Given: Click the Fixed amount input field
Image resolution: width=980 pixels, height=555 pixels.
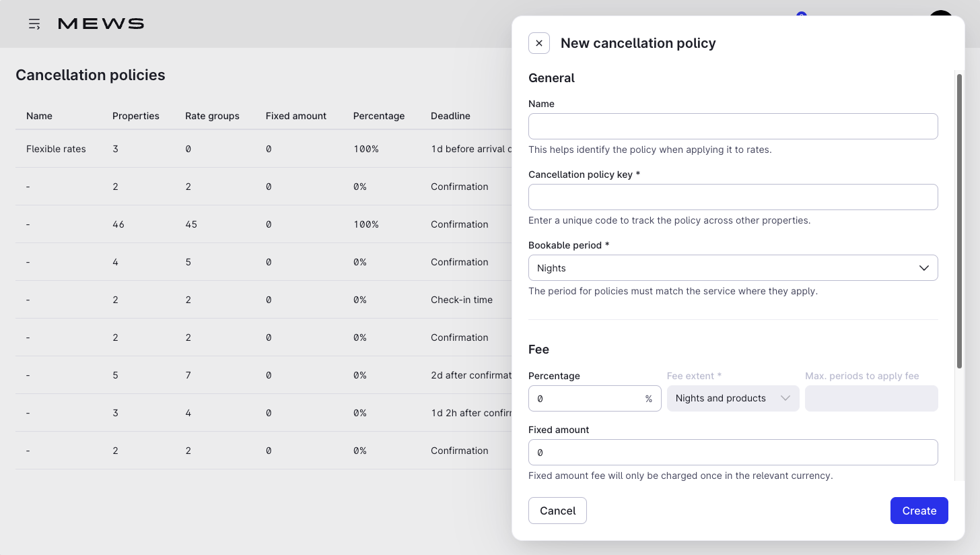Looking at the screenshot, I should (x=733, y=453).
